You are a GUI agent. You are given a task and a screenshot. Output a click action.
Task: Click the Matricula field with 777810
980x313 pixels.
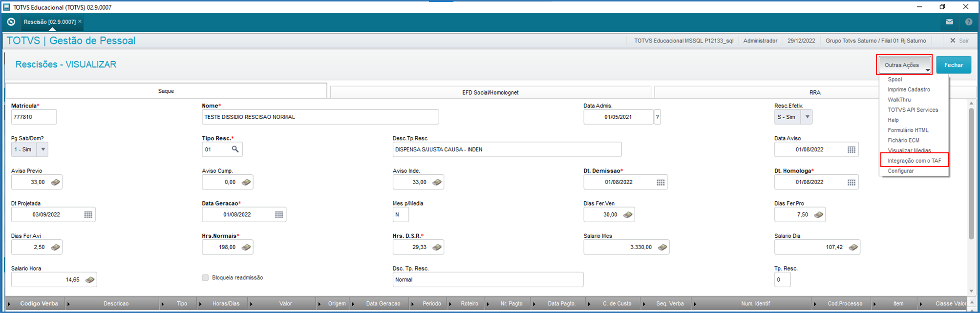[34, 117]
